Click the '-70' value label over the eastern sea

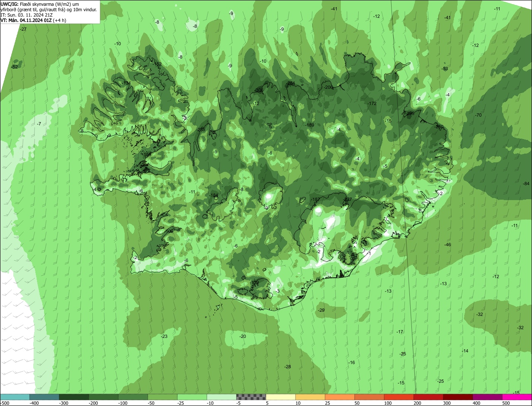click(478, 115)
